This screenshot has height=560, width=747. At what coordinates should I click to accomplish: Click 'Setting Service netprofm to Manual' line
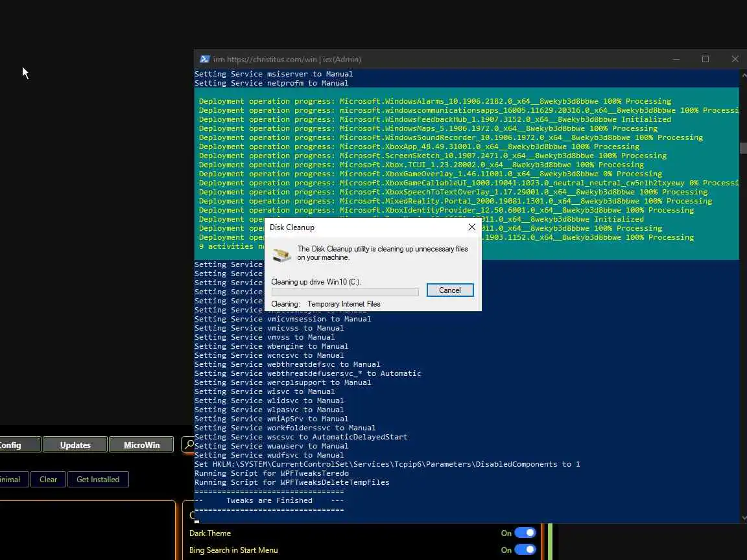pyautogui.click(x=271, y=83)
